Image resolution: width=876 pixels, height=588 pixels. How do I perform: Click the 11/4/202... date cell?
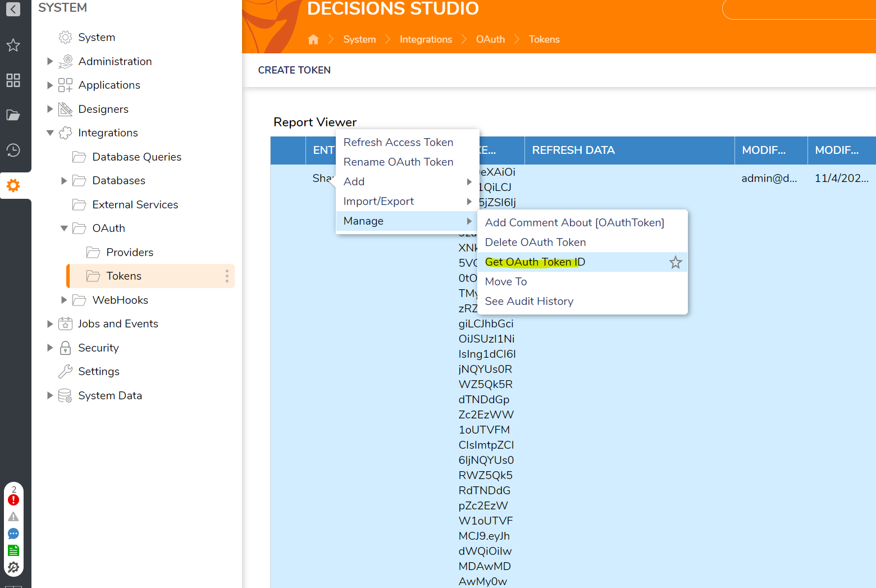click(841, 178)
